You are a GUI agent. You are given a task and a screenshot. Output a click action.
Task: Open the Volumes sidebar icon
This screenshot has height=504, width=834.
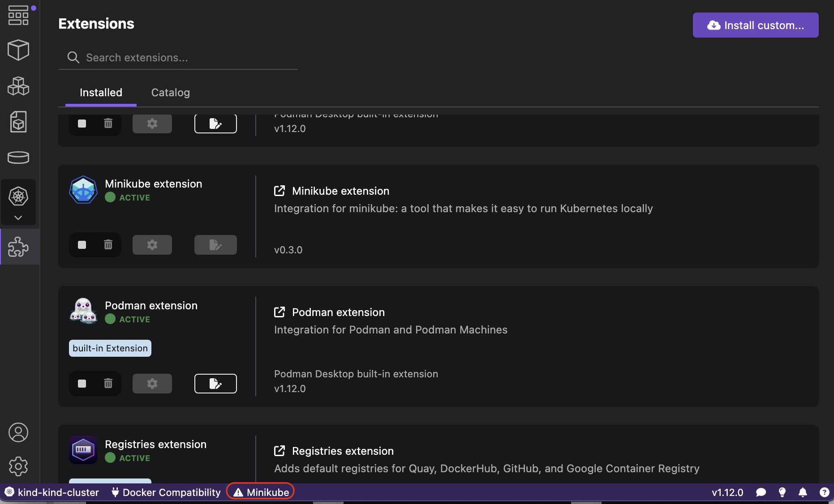(18, 158)
